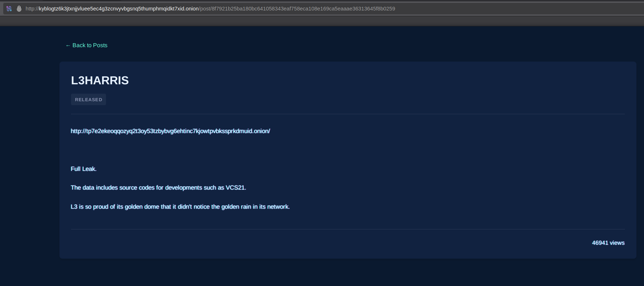Click the L3HARRIS post heading
Screen dimensions: 644x286
(100, 80)
